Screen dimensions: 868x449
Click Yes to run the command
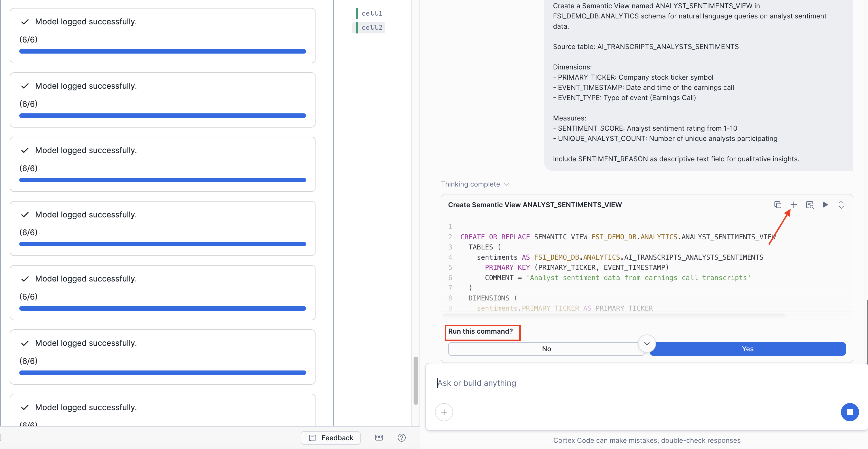coord(747,349)
